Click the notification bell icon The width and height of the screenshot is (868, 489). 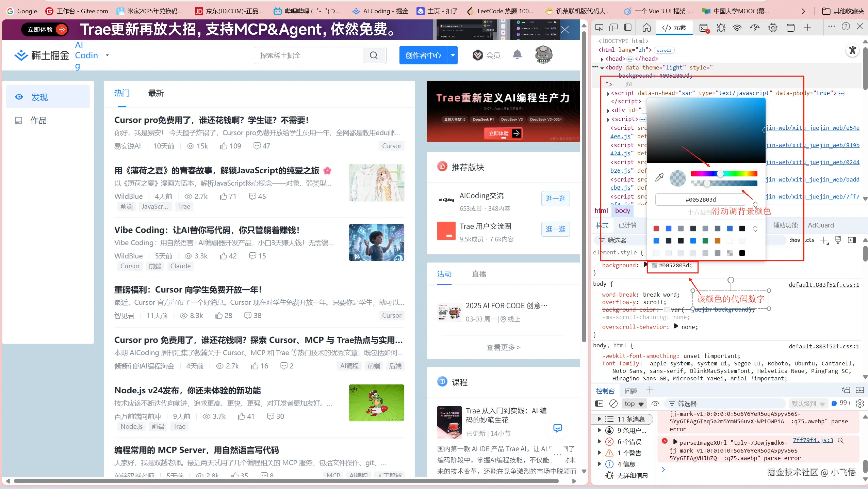coord(517,55)
